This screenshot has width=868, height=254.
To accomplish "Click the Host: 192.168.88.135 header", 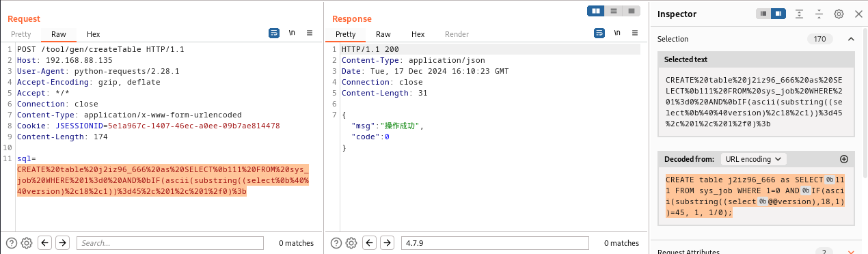I will (x=65, y=60).
